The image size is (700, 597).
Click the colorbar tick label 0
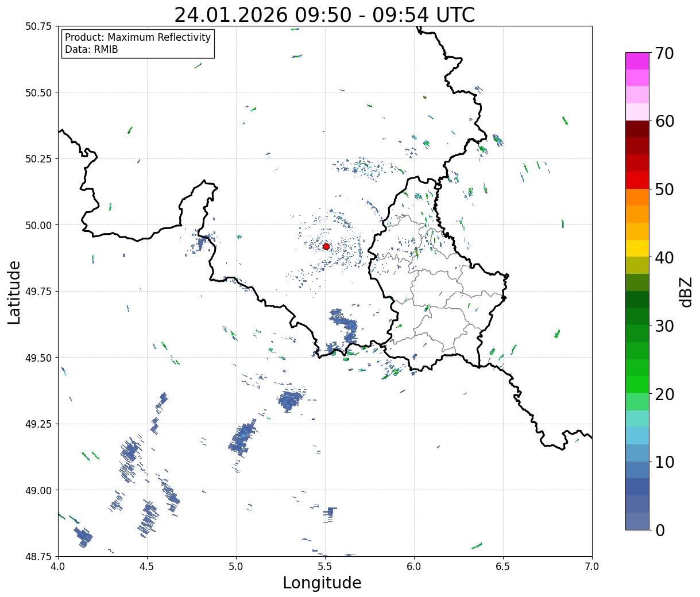pyautogui.click(x=660, y=530)
